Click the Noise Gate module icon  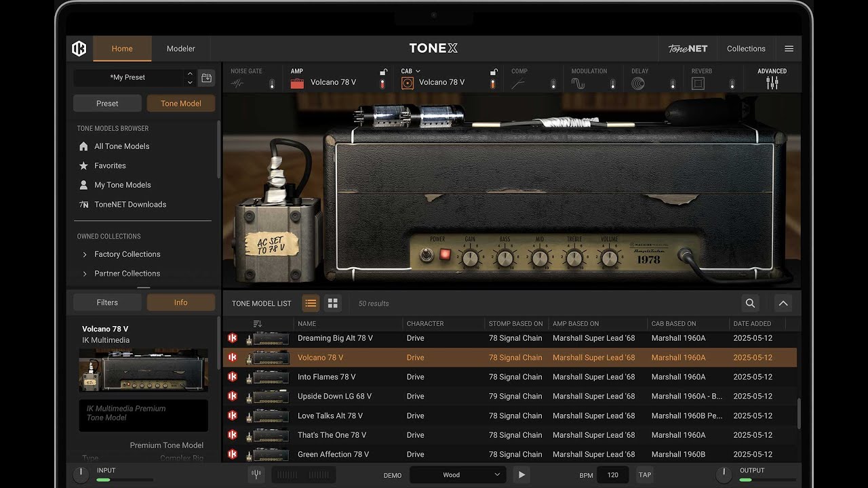coord(237,83)
